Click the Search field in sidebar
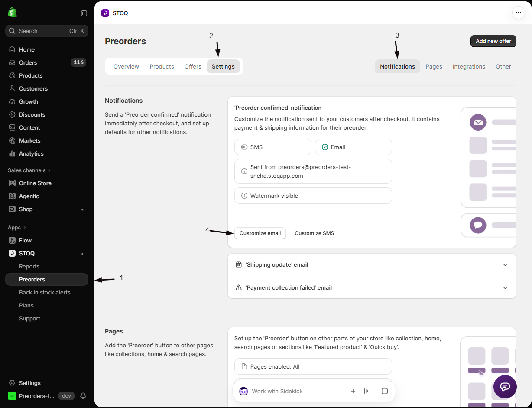Screen dimensions: 532x408 47,31
